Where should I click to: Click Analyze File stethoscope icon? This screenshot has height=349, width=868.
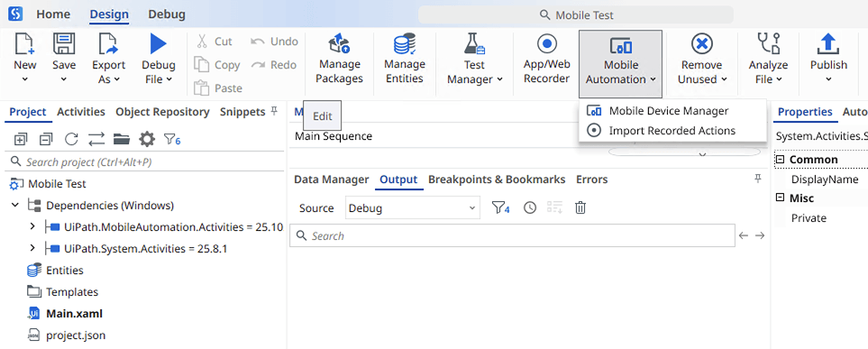click(768, 43)
